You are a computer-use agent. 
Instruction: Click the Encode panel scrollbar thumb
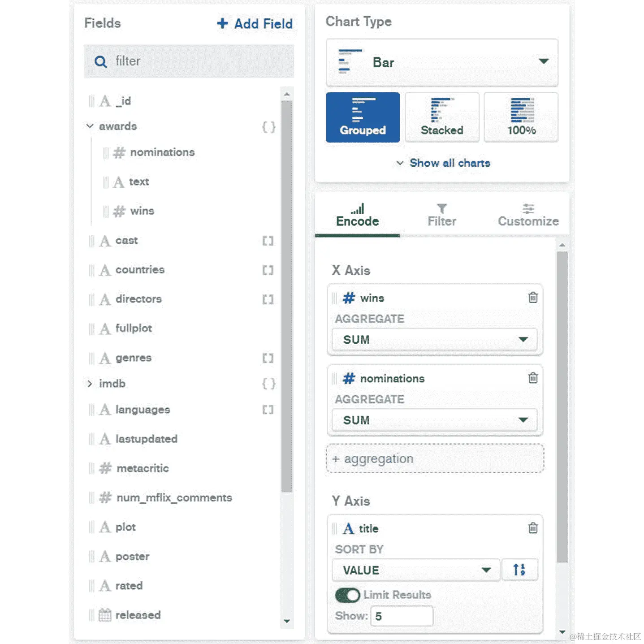tap(562, 407)
